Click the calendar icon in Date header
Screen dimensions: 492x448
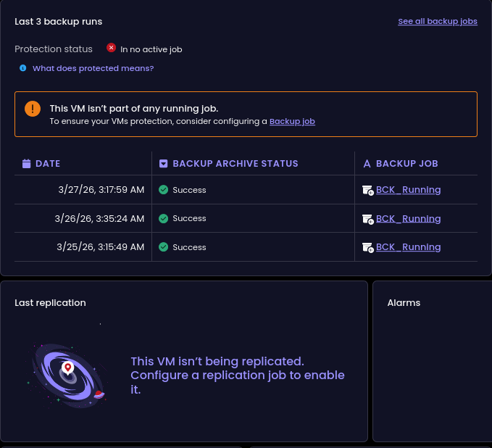coord(27,164)
